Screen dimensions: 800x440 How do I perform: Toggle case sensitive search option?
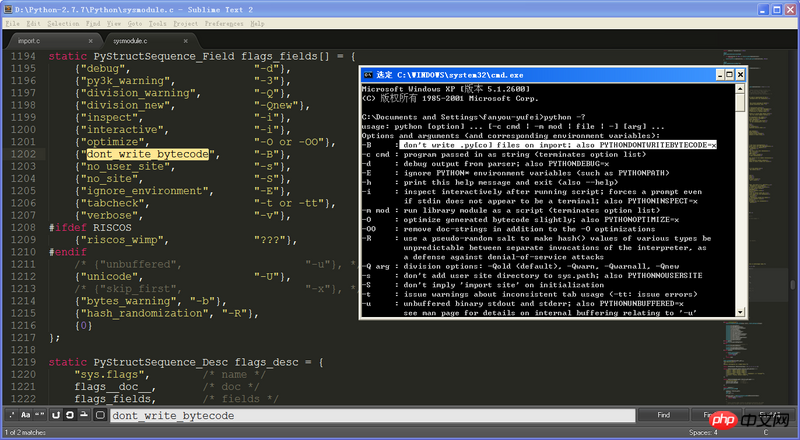(x=25, y=415)
